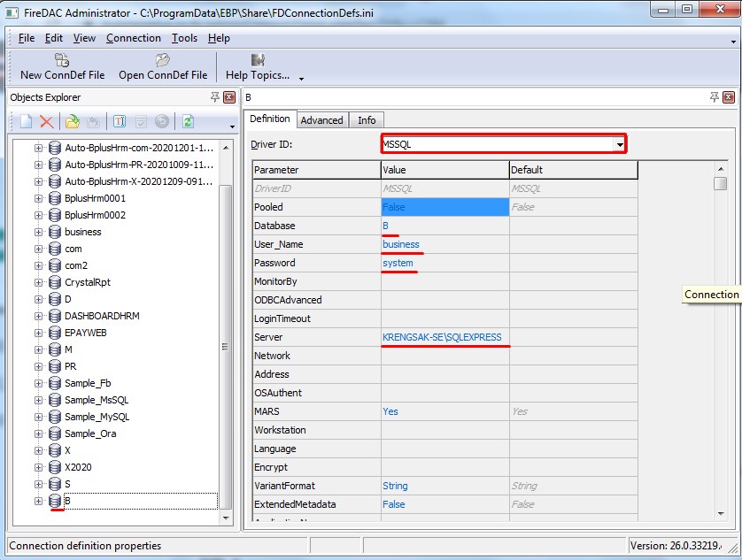Expand the B connection node

point(38,501)
